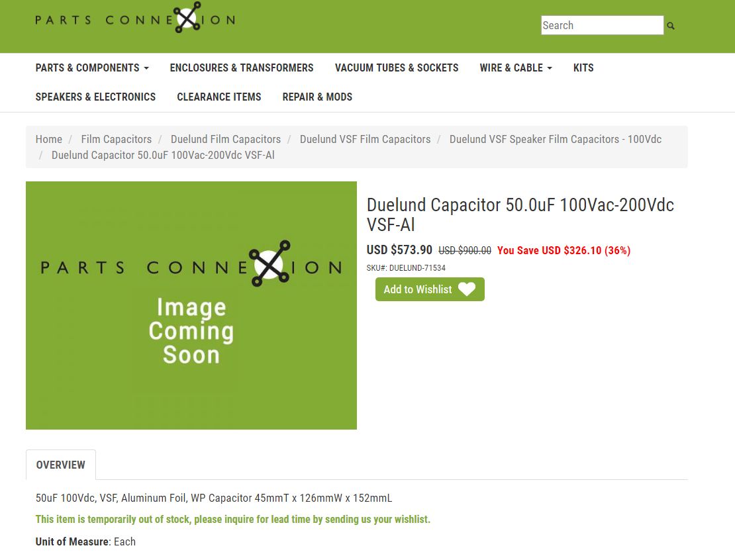Viewport: 735px width, 560px height.
Task: Focus the Search input field
Action: click(602, 25)
